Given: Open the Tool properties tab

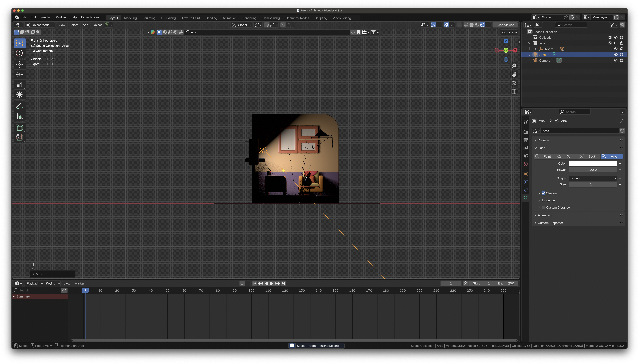Looking at the screenshot, I should coord(526,122).
